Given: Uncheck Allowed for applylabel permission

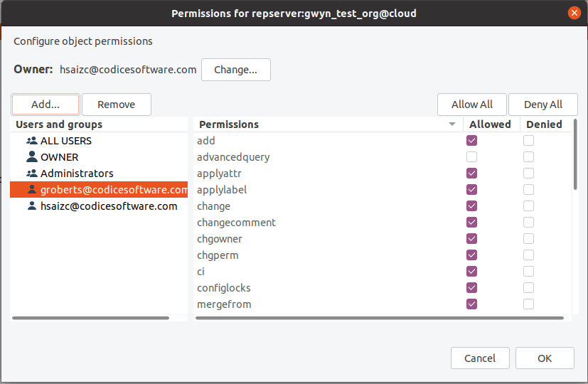Looking at the screenshot, I should coord(471,190).
